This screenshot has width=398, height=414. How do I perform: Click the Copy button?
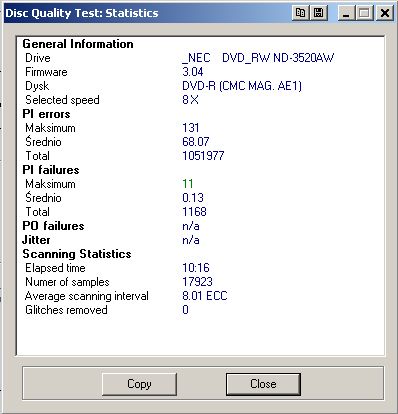click(139, 384)
